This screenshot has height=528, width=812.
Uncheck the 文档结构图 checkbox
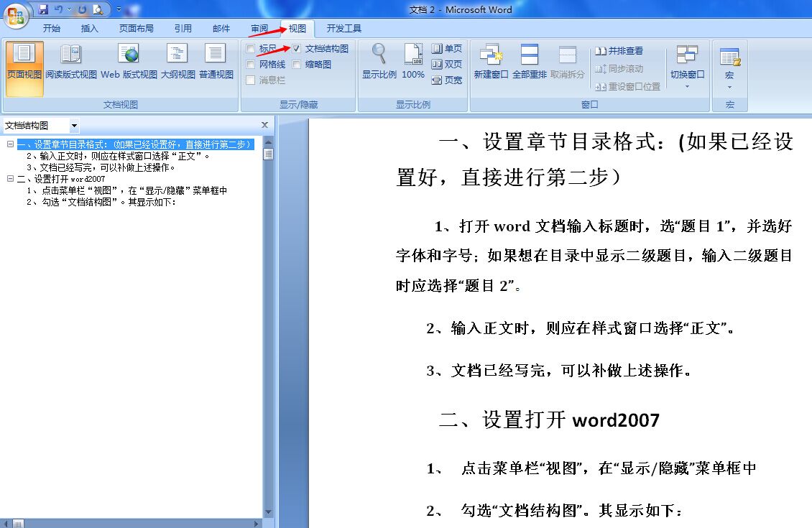tap(297, 49)
